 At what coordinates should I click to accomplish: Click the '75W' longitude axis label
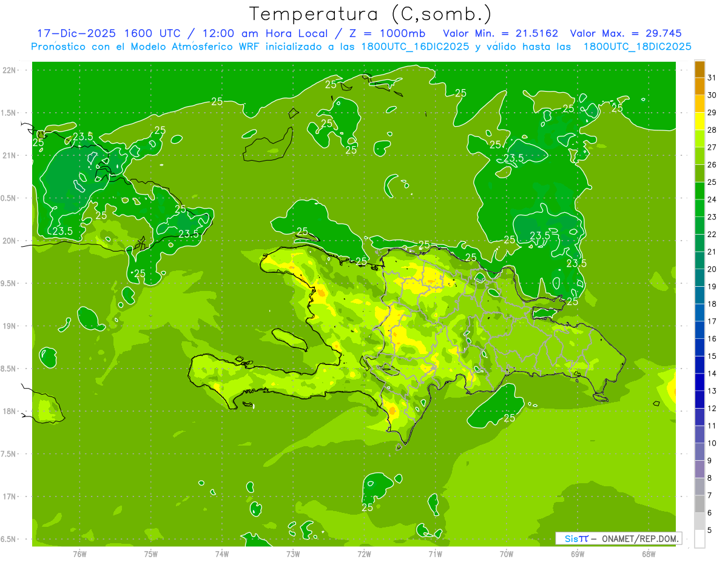coord(151,554)
